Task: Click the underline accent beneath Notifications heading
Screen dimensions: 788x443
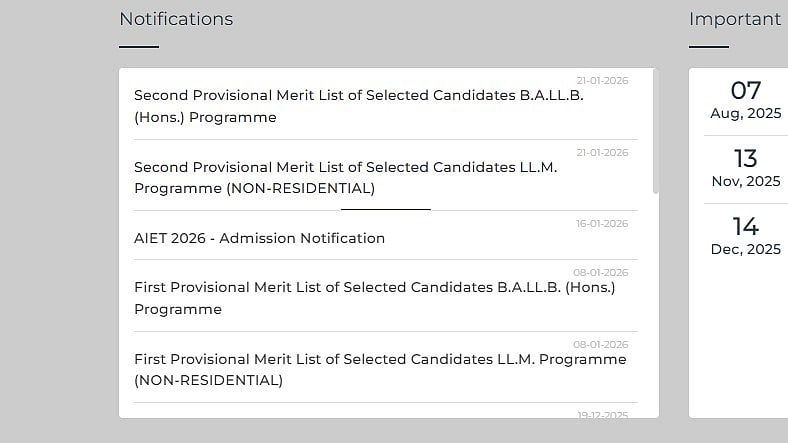Action: coord(139,46)
